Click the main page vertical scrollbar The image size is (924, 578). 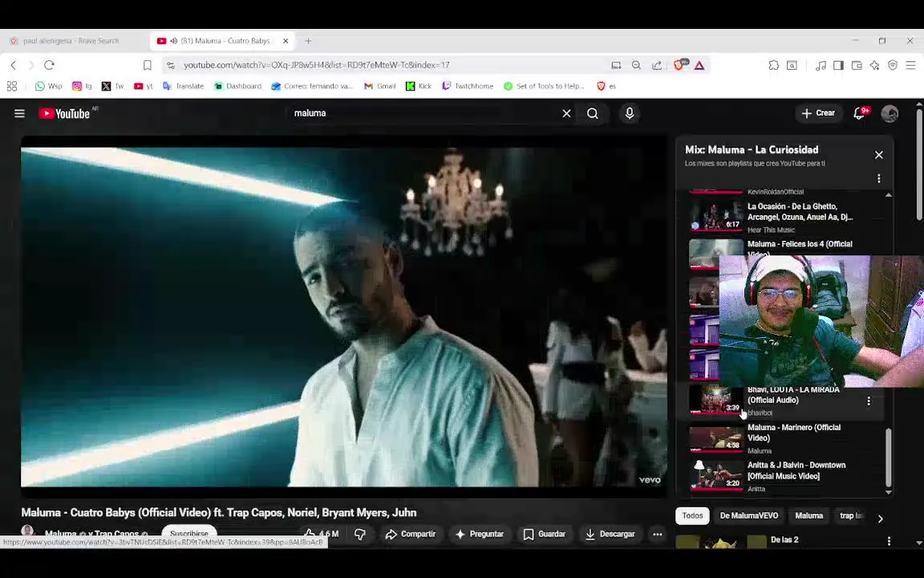tap(919, 164)
